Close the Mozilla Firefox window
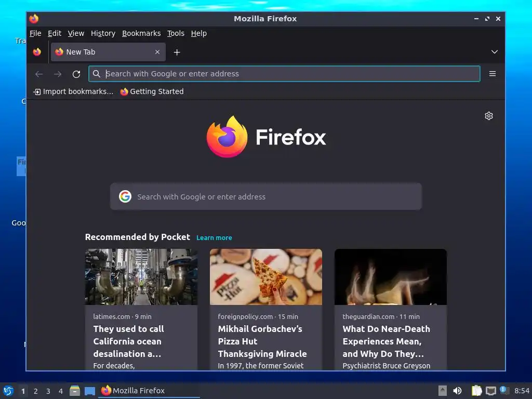 coord(498,19)
